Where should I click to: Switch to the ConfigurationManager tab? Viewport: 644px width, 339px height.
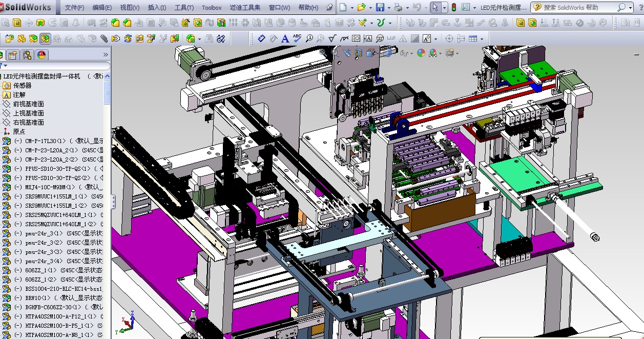point(27,55)
